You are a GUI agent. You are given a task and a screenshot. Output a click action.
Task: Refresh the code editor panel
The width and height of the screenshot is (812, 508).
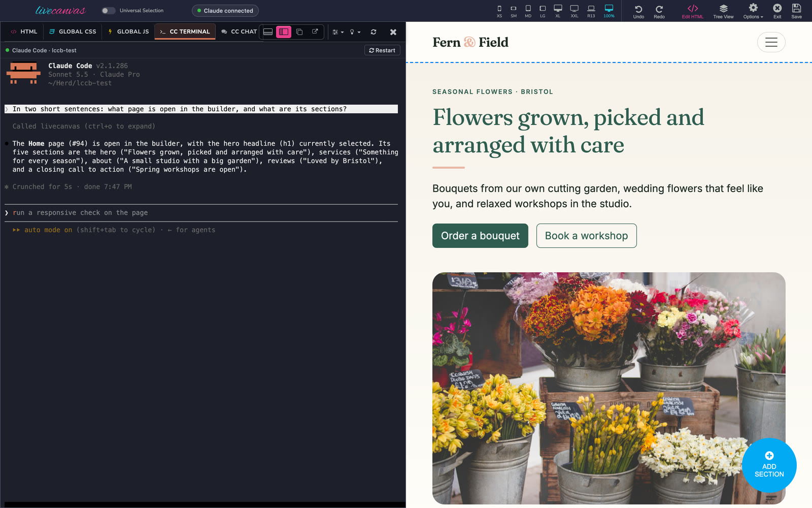point(374,32)
